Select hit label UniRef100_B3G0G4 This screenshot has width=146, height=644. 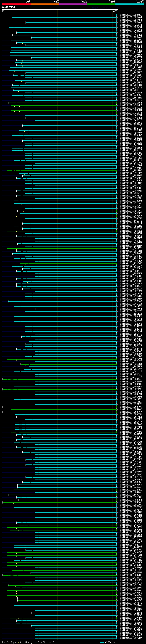131,364
